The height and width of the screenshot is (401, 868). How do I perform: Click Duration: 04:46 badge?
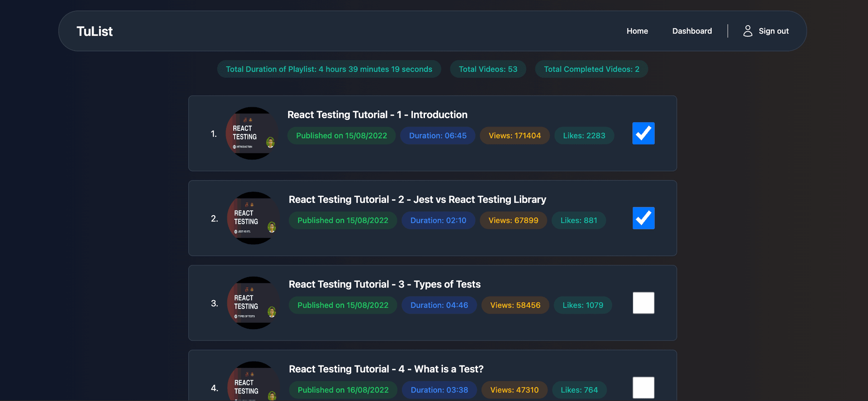pyautogui.click(x=439, y=305)
